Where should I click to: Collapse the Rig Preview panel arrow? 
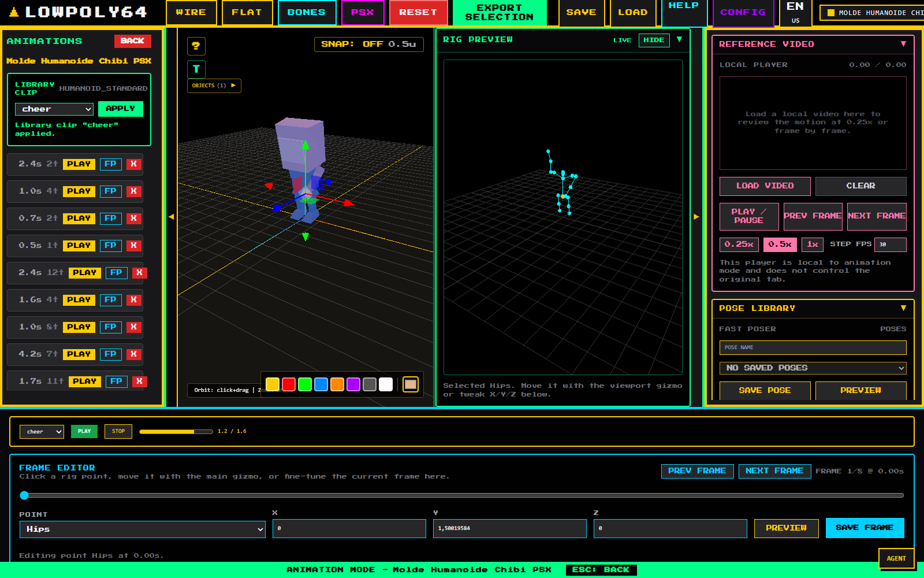coord(679,40)
